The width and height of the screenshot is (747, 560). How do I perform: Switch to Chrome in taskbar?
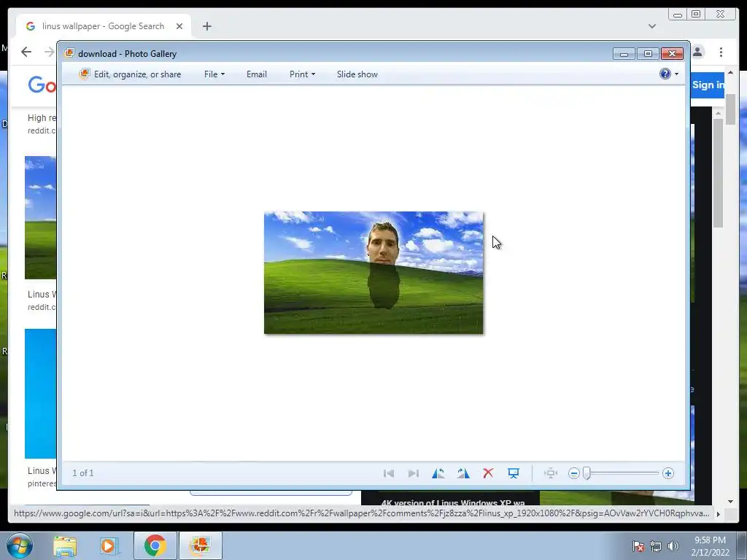[155, 545]
